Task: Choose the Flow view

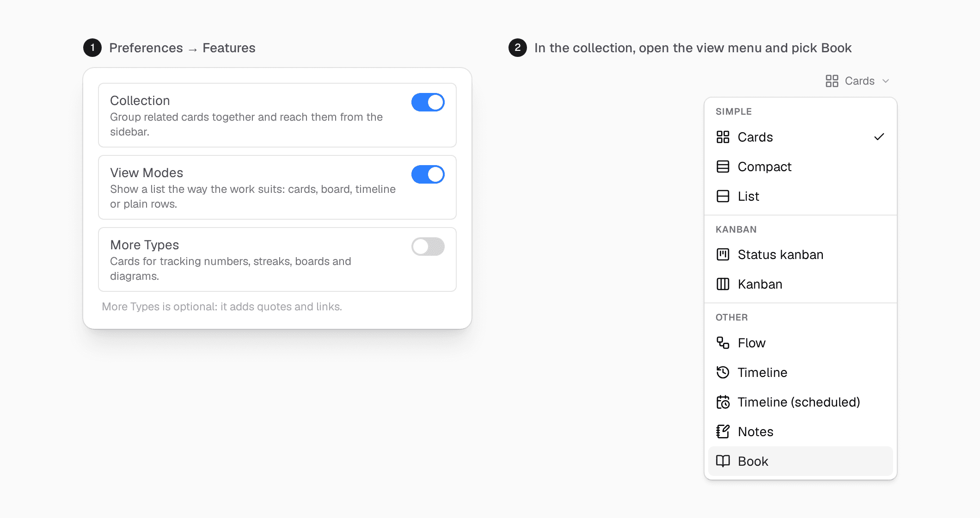Action: click(800, 343)
